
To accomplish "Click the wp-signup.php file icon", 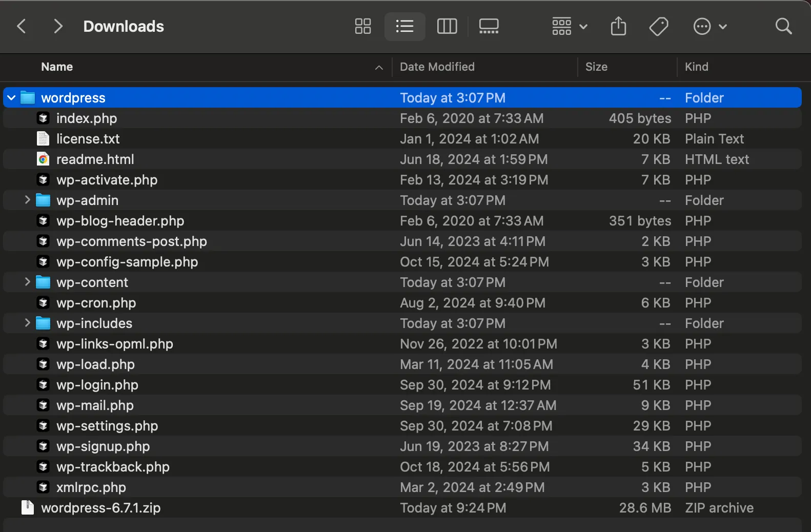I will [x=43, y=446].
